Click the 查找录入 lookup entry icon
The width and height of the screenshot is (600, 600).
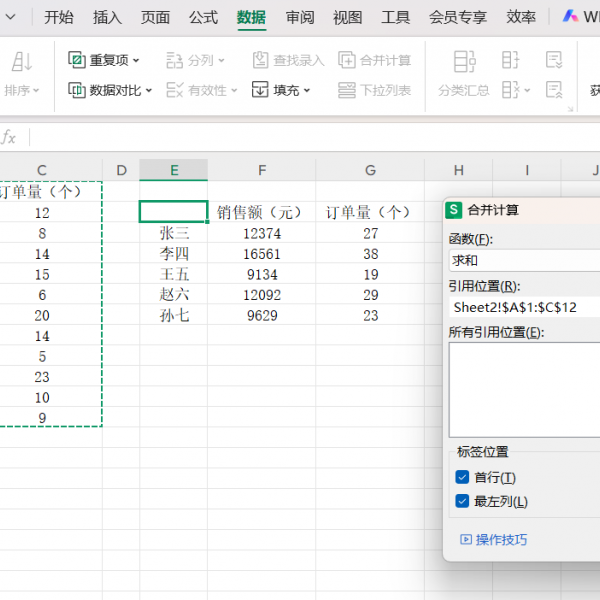(x=260, y=60)
